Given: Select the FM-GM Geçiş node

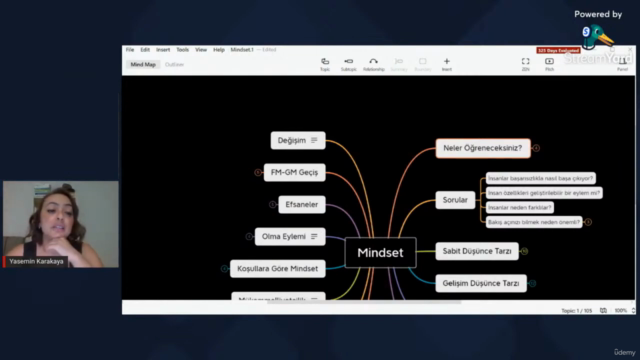Looking at the screenshot, I should pos(294,173).
